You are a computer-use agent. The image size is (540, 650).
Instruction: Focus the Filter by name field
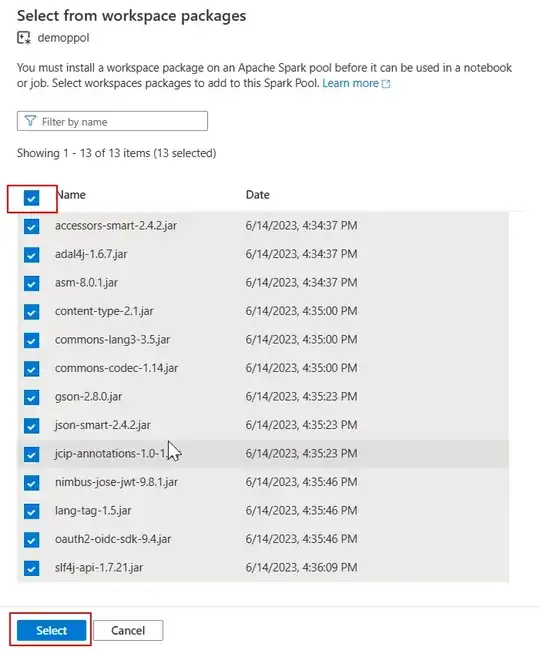112,121
